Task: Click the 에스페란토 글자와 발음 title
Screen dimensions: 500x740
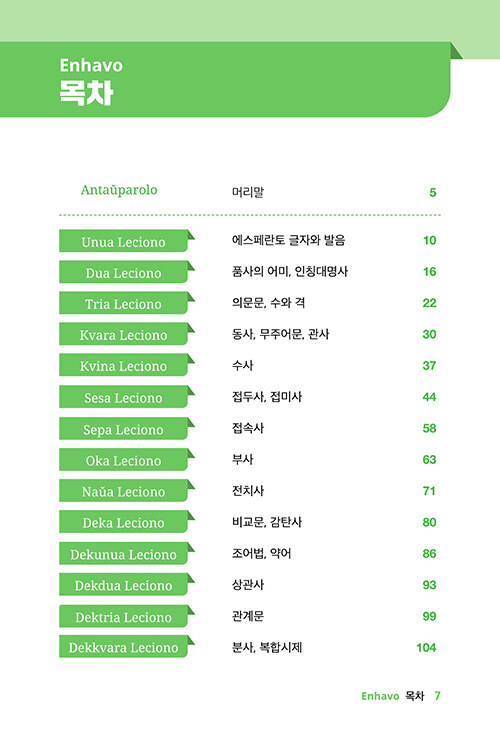Action: coord(288,240)
